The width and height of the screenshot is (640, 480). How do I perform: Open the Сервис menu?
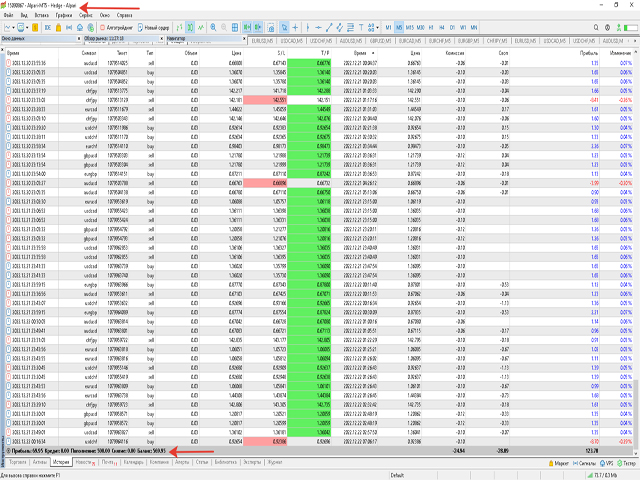(86, 16)
